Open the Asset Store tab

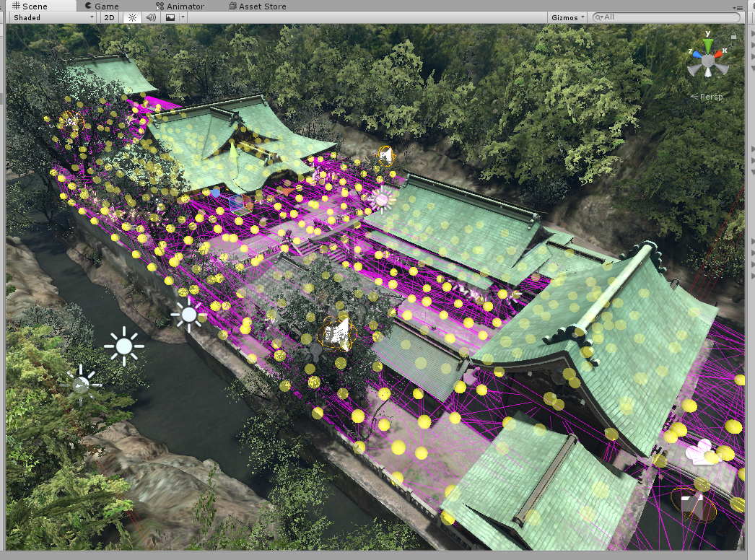[x=257, y=6]
